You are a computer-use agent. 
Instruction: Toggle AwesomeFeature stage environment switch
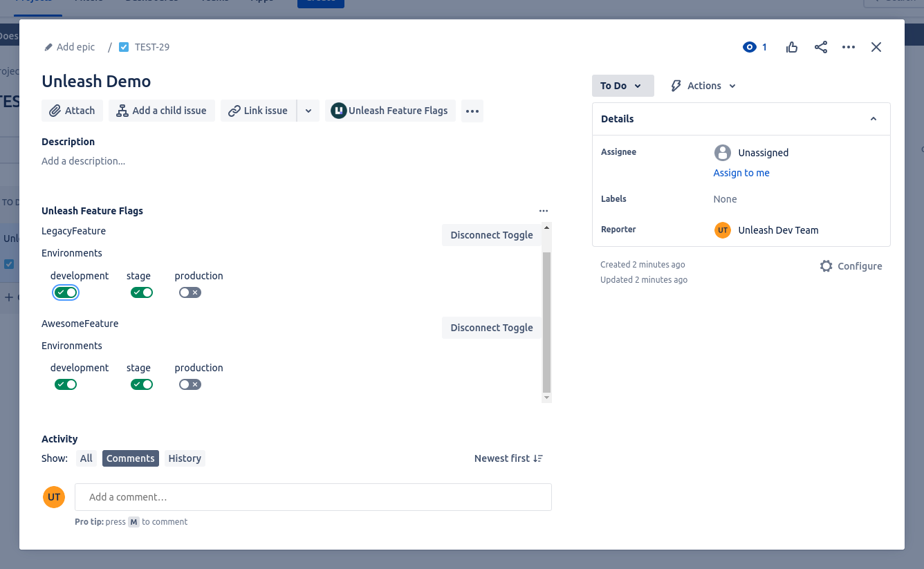(x=142, y=384)
